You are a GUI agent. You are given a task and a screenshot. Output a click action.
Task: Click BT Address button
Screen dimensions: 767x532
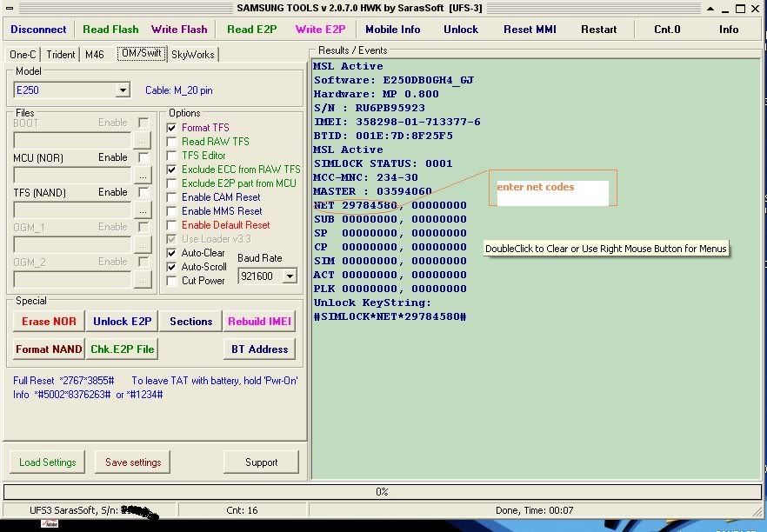pos(259,349)
